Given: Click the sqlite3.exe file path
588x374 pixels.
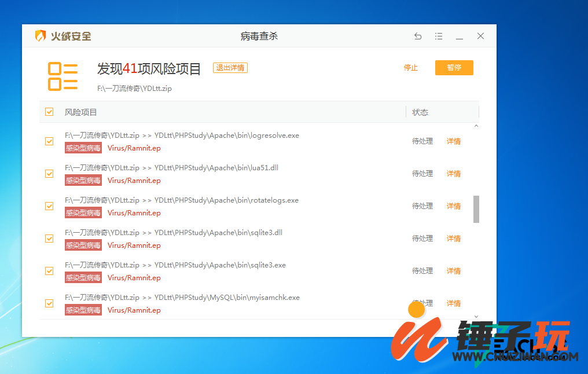Looking at the screenshot, I should 175,265.
